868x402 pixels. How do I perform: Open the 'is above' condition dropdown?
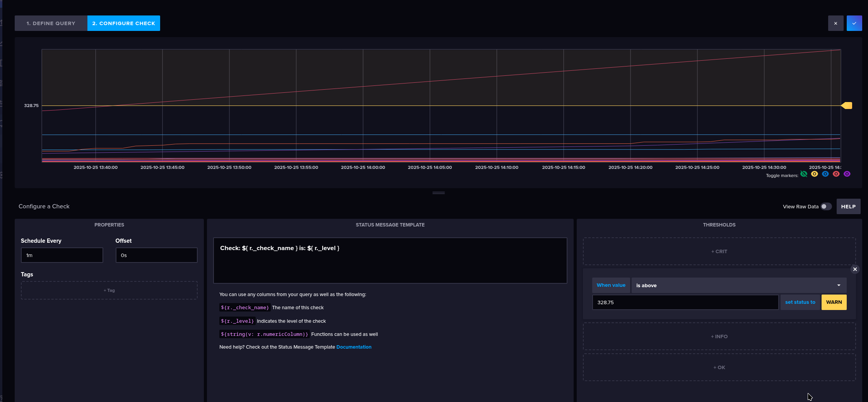tap(738, 285)
